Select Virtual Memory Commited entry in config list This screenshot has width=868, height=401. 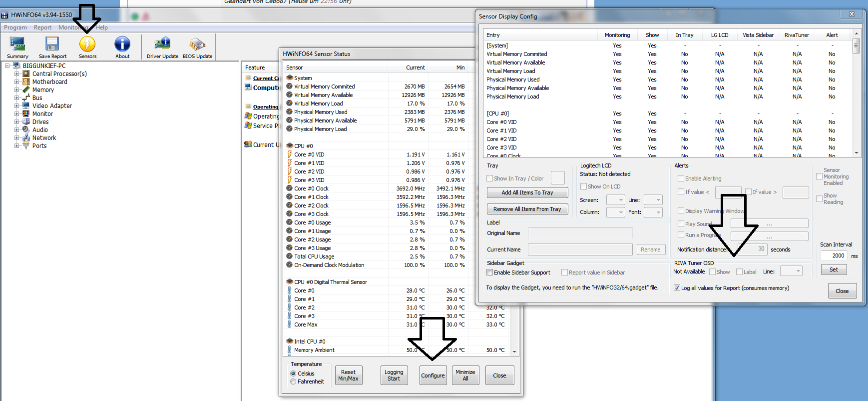coord(516,54)
